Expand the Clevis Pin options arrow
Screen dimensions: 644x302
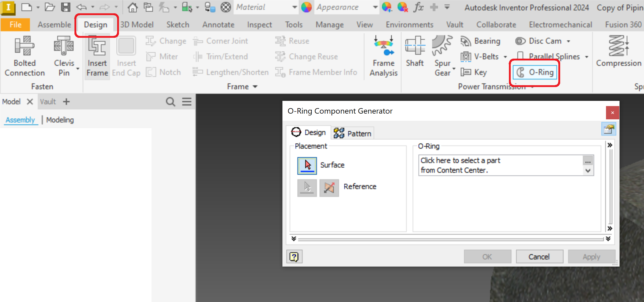click(77, 69)
